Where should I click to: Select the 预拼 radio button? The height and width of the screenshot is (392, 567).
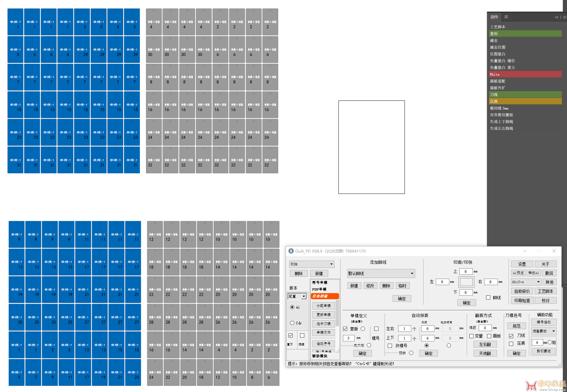(x=411, y=353)
